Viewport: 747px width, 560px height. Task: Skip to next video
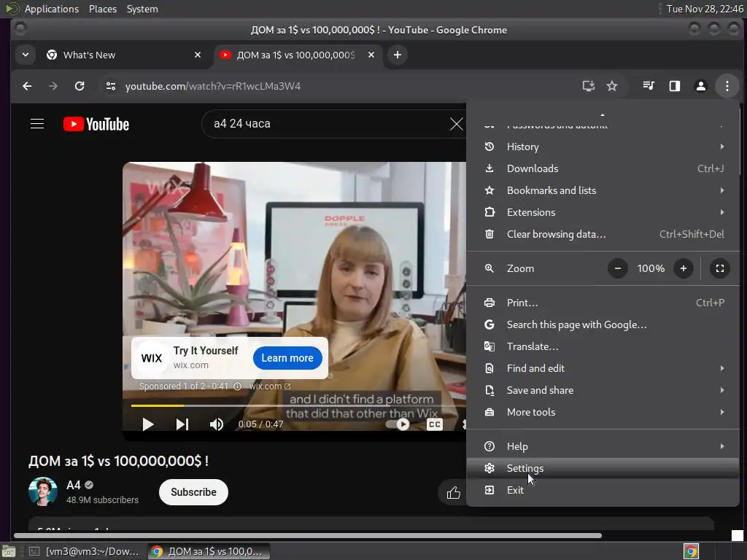(182, 424)
